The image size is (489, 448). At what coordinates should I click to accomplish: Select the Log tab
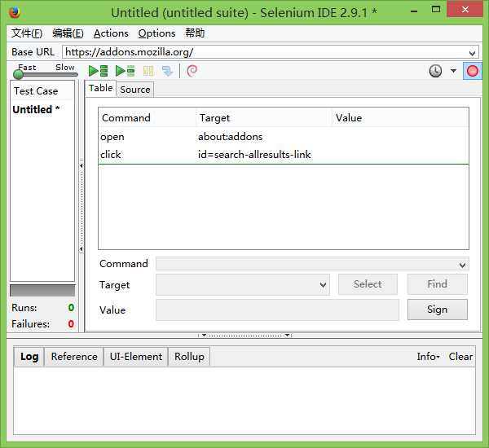click(29, 356)
